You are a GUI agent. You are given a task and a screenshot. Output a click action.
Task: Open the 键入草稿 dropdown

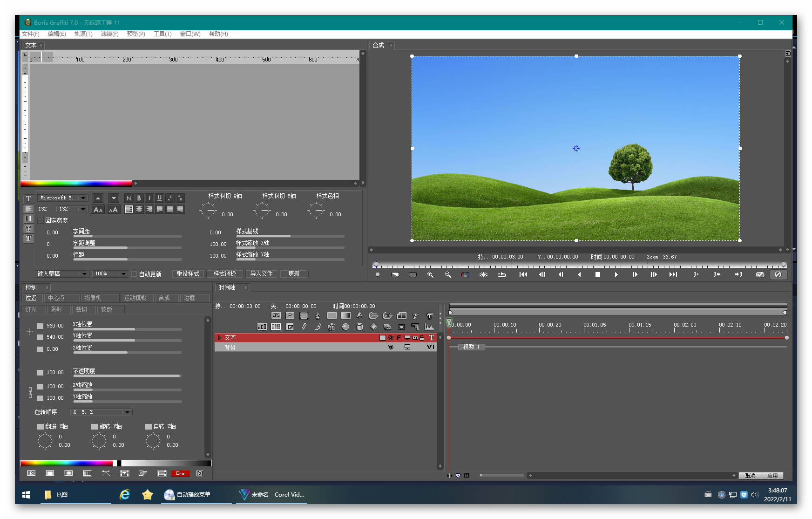point(62,274)
